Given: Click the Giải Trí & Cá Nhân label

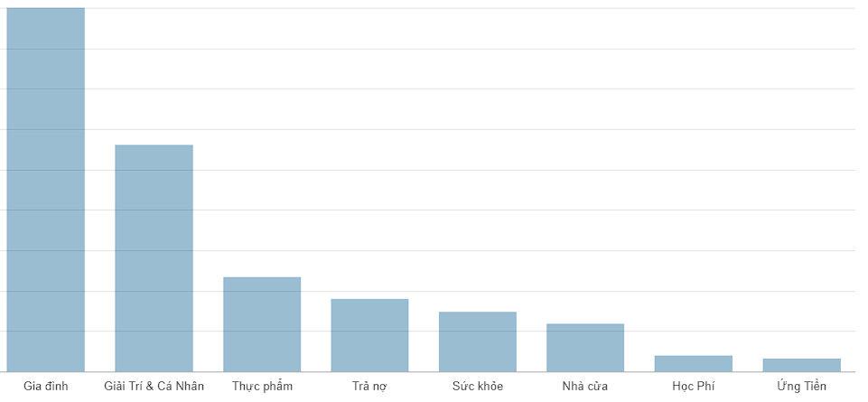Looking at the screenshot, I should [x=154, y=386].
